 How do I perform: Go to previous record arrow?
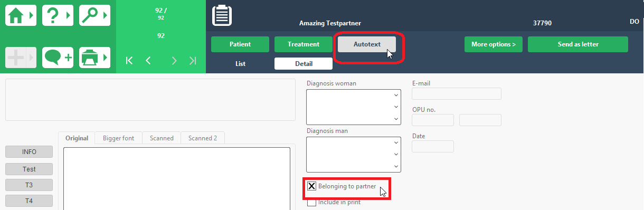pyautogui.click(x=148, y=61)
